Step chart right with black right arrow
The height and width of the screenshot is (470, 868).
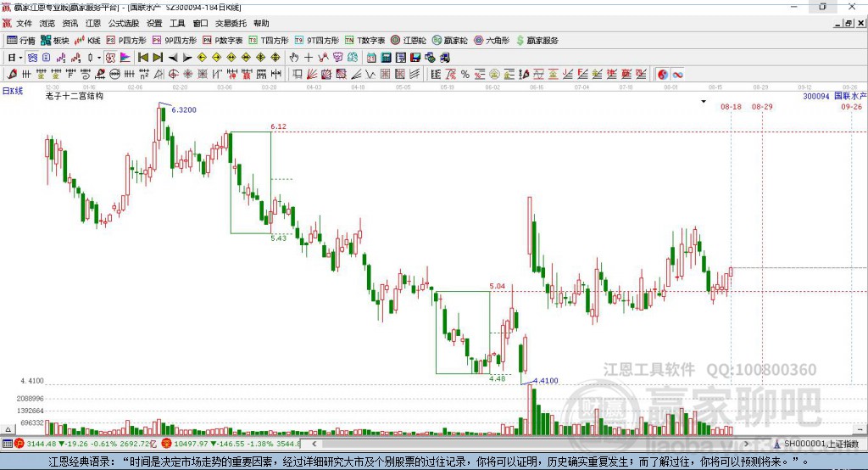tap(187, 58)
